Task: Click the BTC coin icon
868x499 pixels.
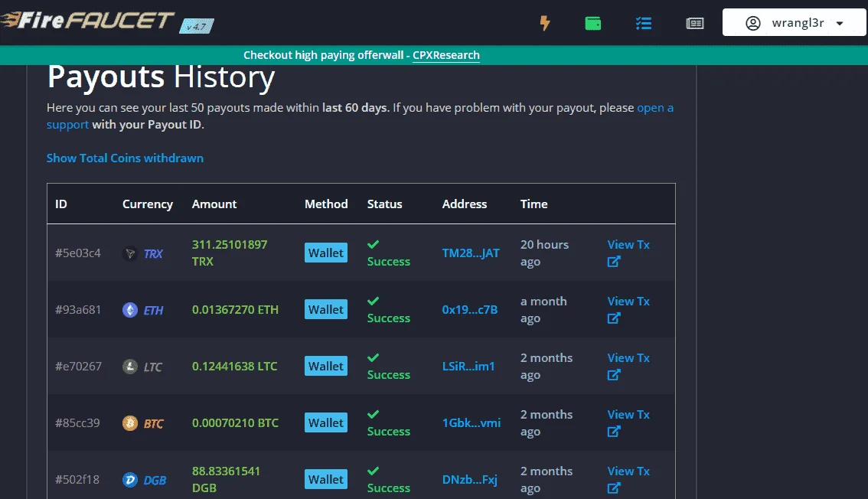Action: pos(130,423)
